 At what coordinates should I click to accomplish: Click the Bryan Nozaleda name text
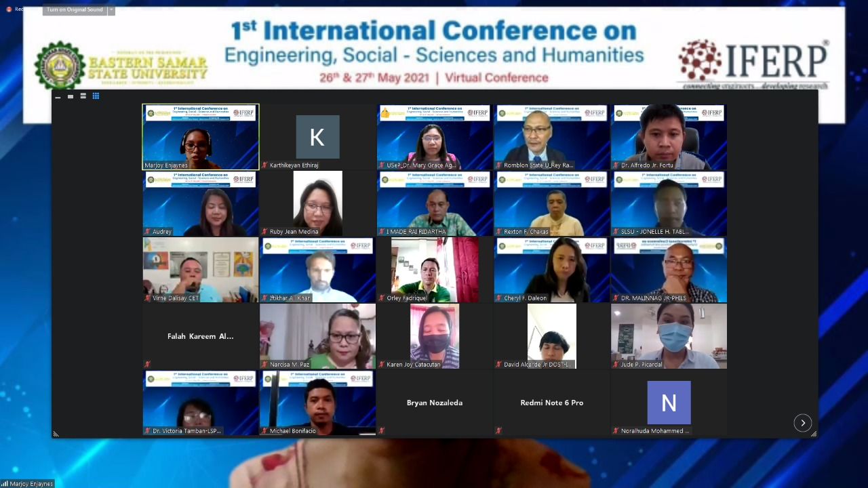coord(435,403)
